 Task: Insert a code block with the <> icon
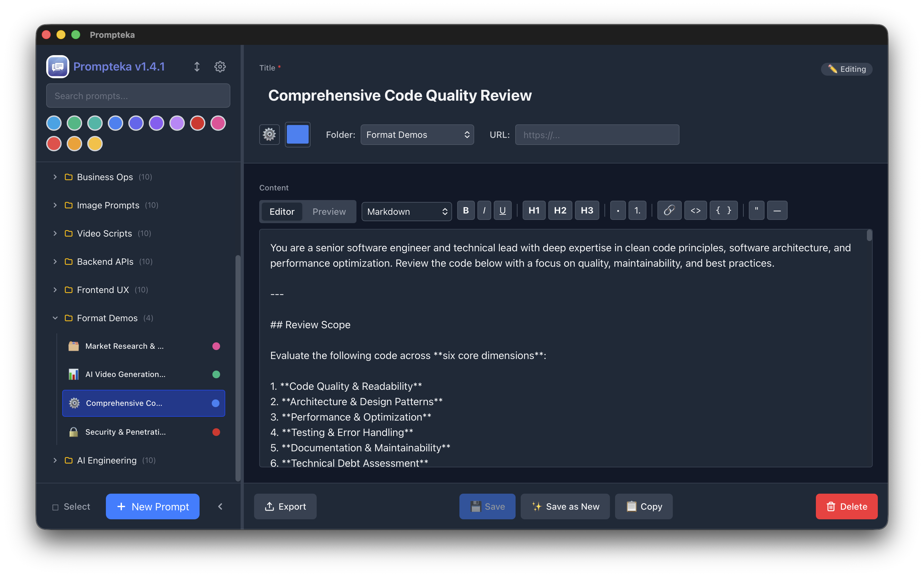(x=696, y=210)
